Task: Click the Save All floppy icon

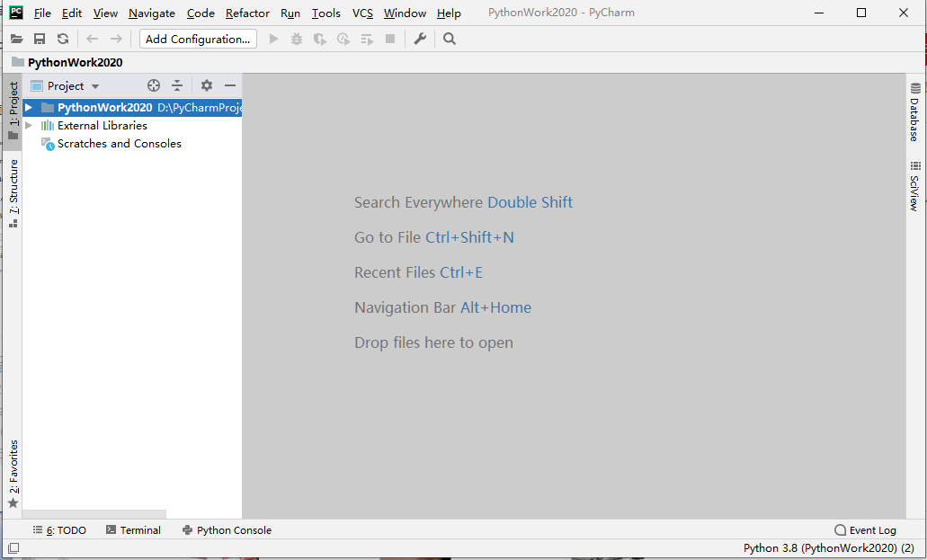Action: tap(40, 39)
